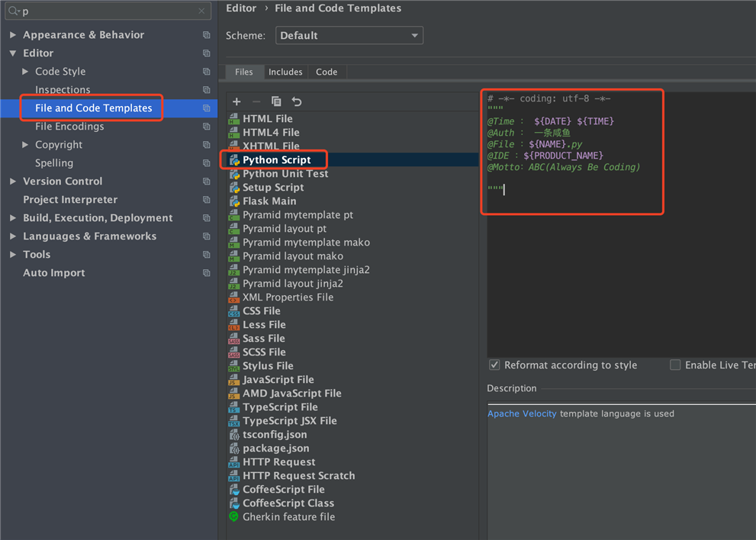Screen dimensions: 756x540
Task: Click the CSS File template icon
Action: pyautogui.click(x=234, y=311)
